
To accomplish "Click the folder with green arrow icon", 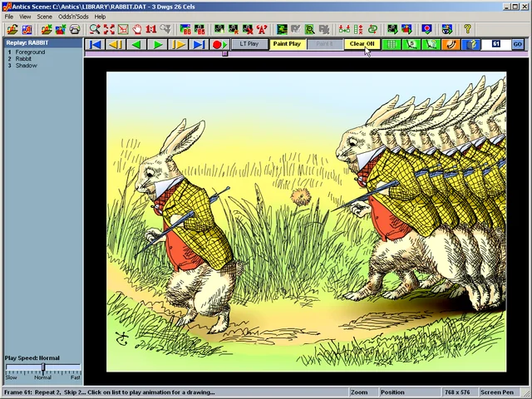I will coord(47,30).
